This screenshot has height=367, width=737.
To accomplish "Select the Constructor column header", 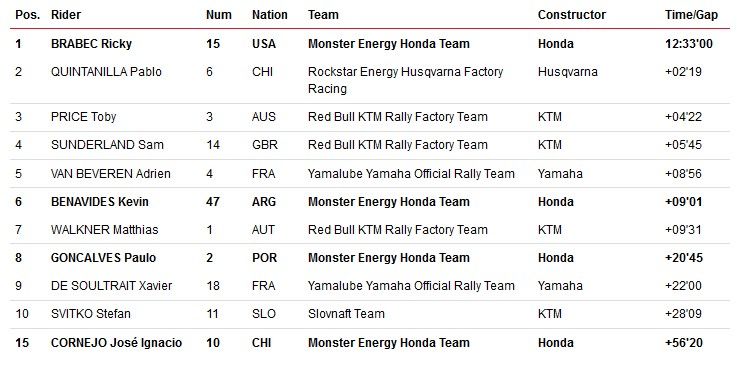I will [x=572, y=15].
